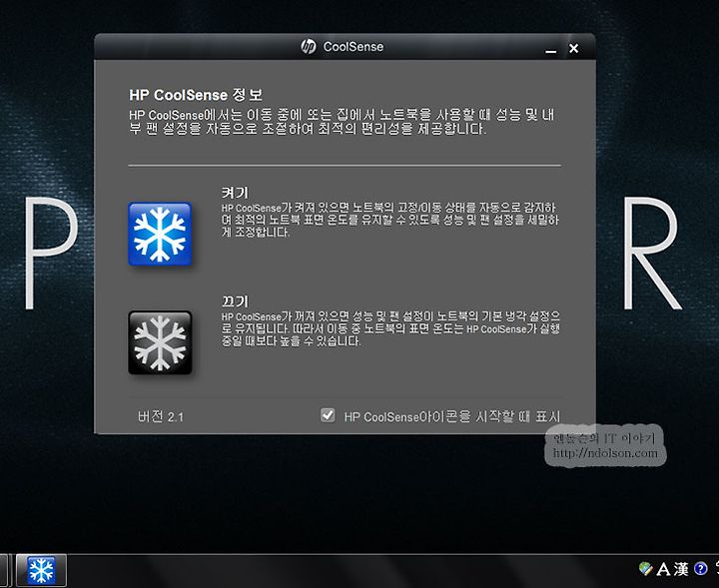Open CoolSense snowflake taskbar button

point(41,570)
